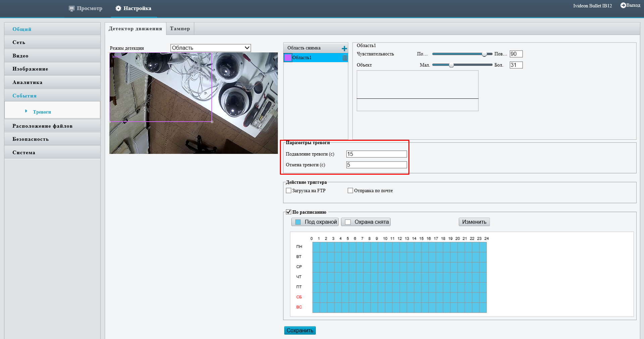Image resolution: width=644 pixels, height=339 pixels.
Task: Click the Выход logout arrow icon
Action: 623,5
